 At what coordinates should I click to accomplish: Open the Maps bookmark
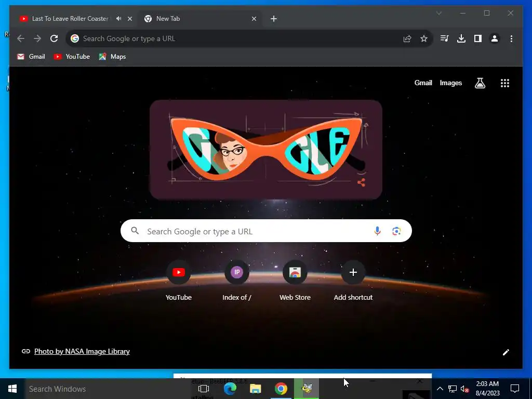click(x=112, y=57)
